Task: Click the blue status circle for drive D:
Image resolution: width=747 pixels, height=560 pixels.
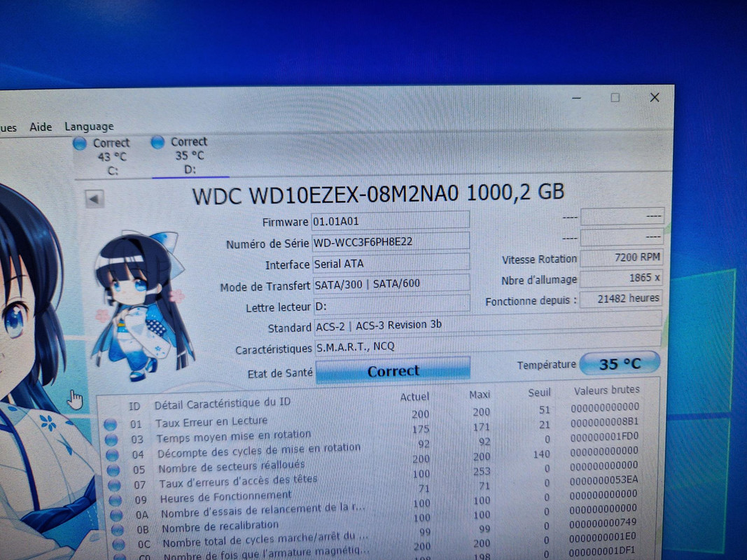Action: click(x=158, y=142)
